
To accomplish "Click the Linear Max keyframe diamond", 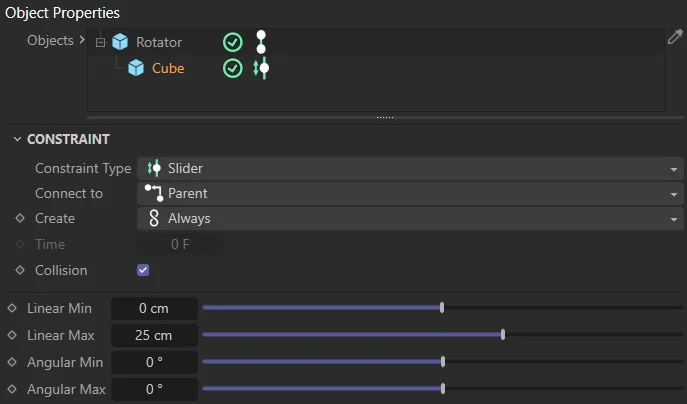I will point(12,335).
